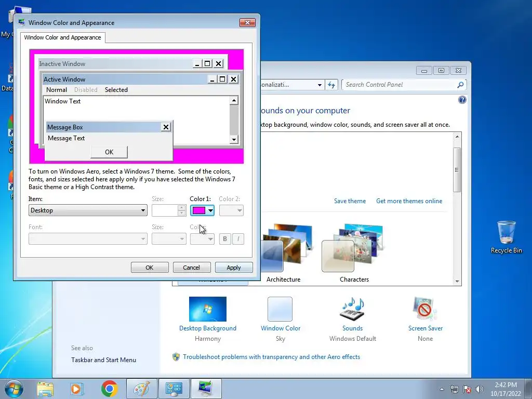Switch to Control Panel taskbar button

174,389
